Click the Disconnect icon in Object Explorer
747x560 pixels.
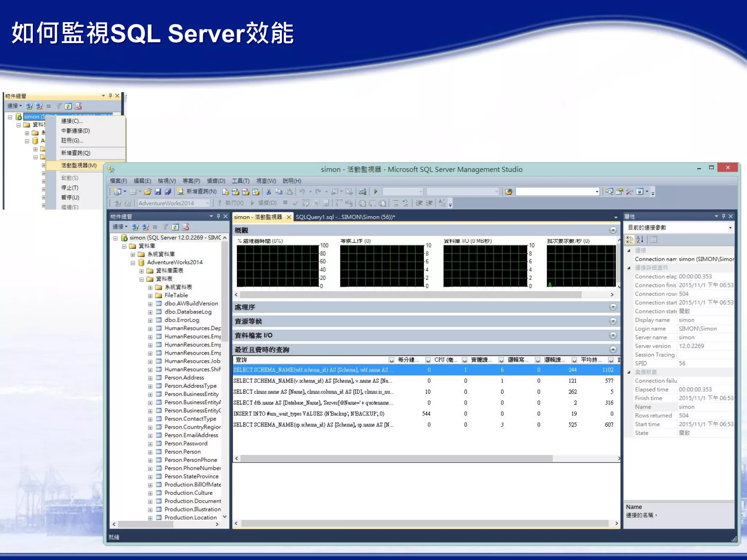[x=146, y=227]
